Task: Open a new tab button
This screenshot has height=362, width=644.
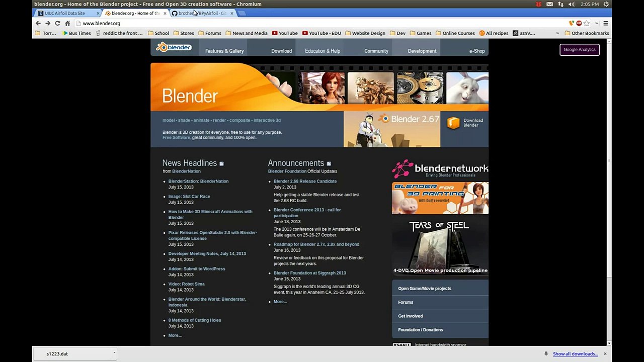Action: 242,13
